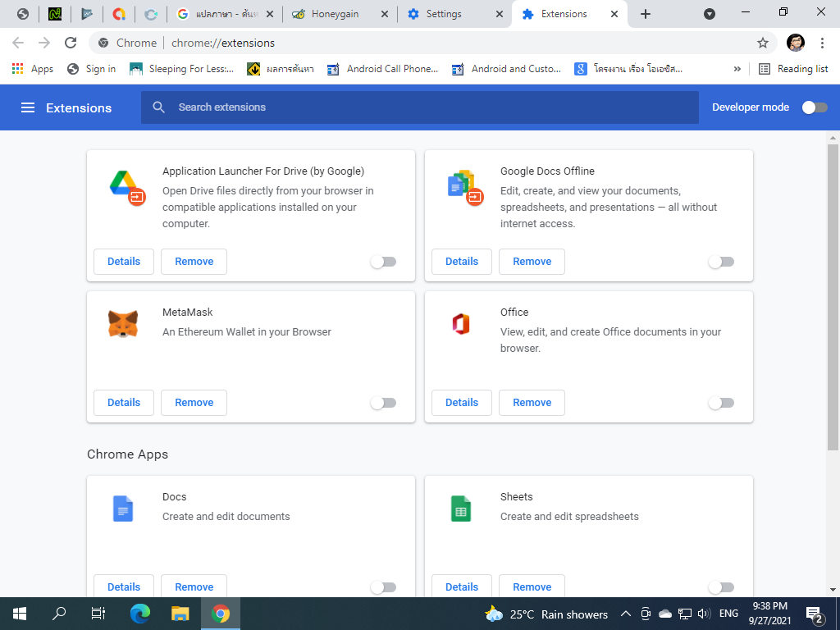840x630 pixels.
Task: Switch to the Settings tab
Action: click(x=454, y=14)
